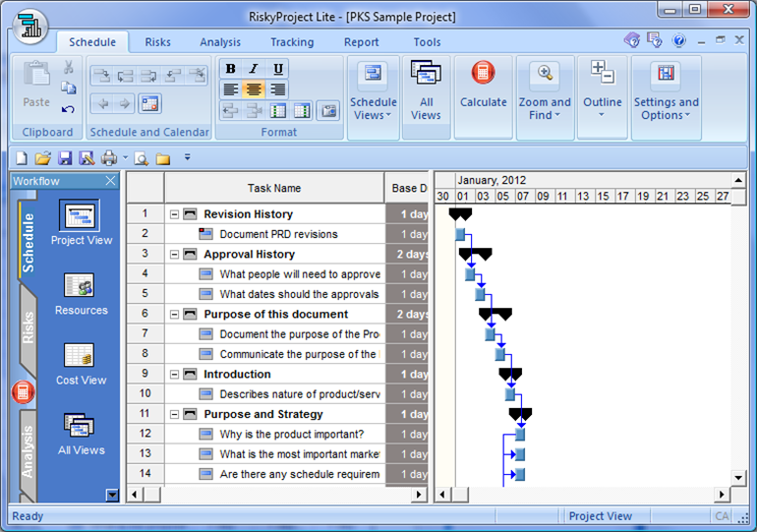The image size is (757, 532).
Task: Toggle italic text formatting
Action: pyautogui.click(x=254, y=69)
